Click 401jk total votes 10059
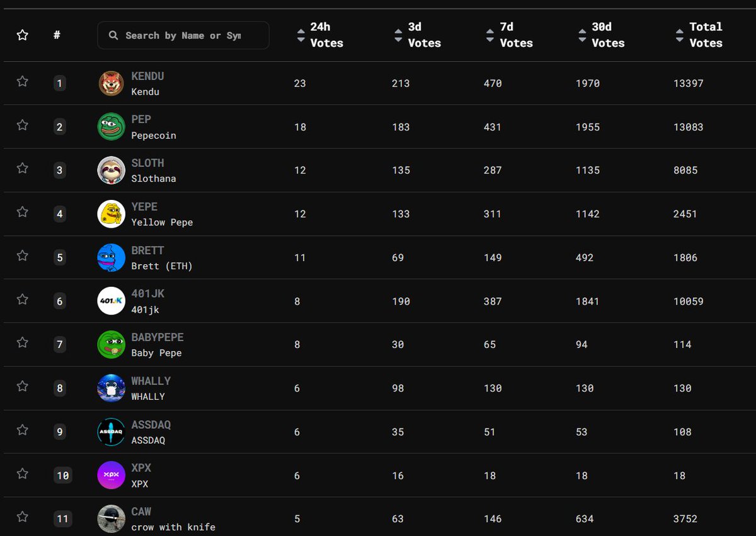 click(688, 301)
